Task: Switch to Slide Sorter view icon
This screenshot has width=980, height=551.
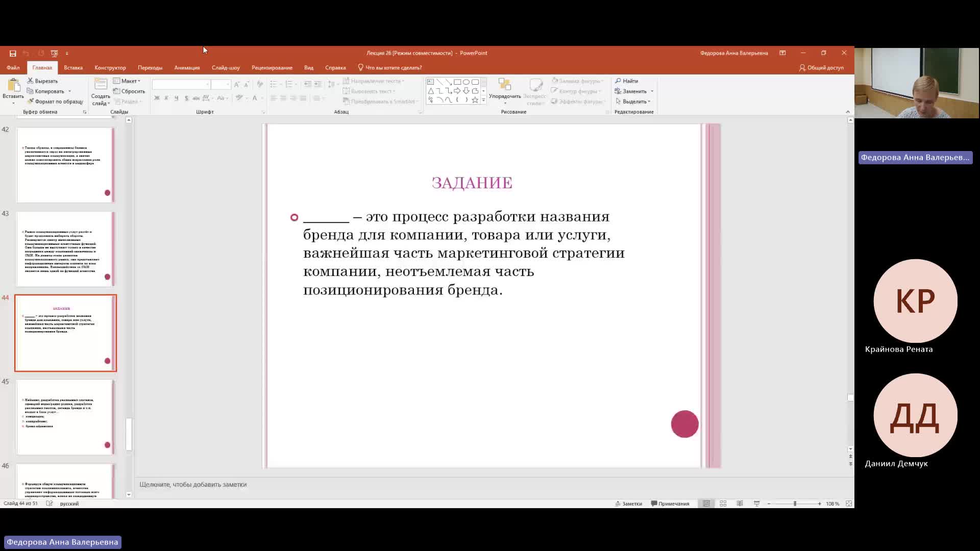Action: (723, 504)
